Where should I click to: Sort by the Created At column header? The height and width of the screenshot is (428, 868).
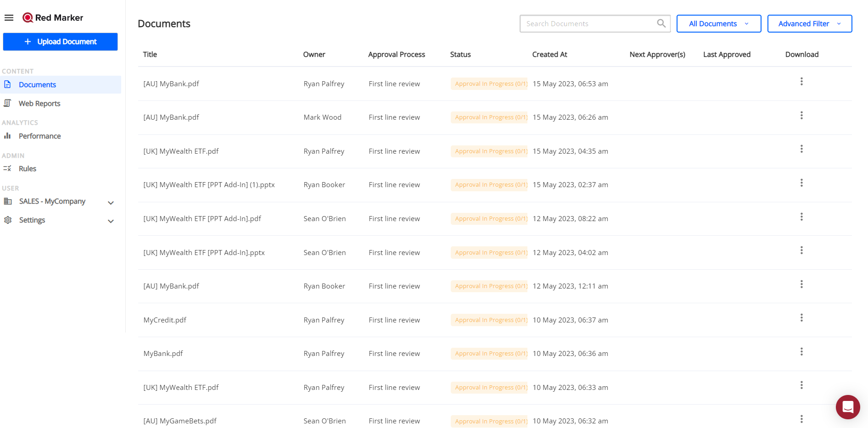549,55
